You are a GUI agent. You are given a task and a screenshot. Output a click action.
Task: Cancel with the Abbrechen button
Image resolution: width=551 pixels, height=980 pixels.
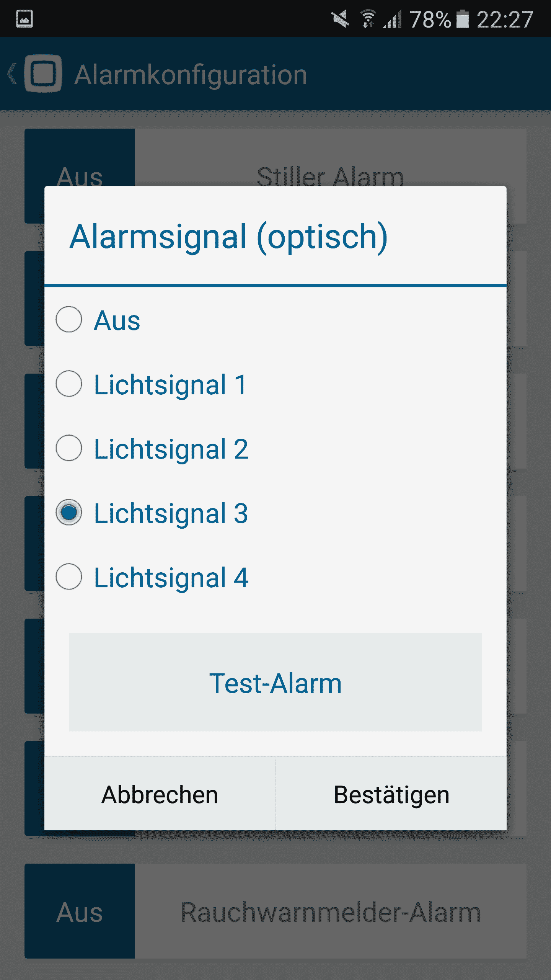click(x=160, y=795)
